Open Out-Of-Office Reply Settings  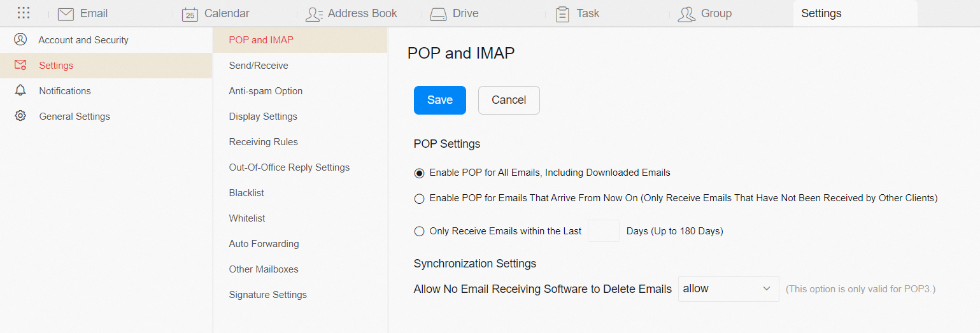point(300,167)
